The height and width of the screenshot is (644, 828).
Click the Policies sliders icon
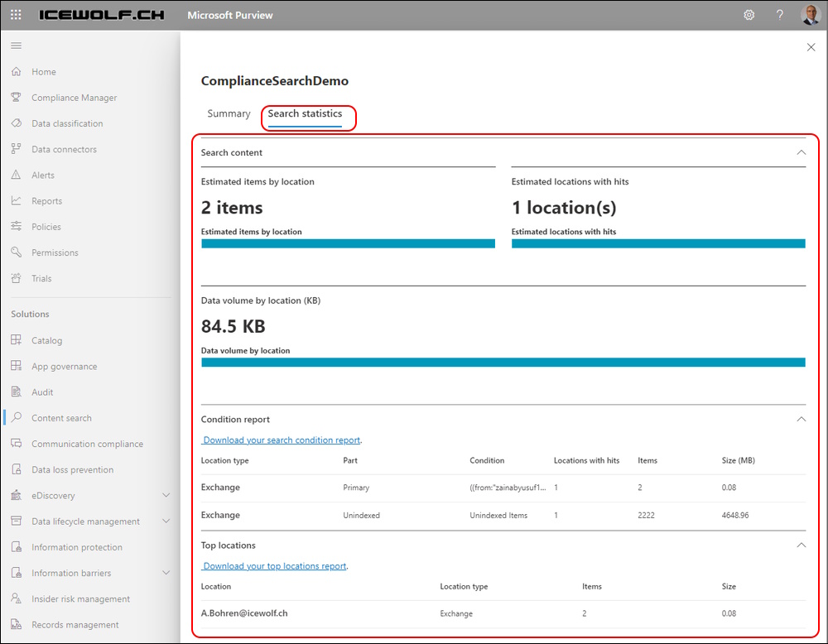point(17,227)
